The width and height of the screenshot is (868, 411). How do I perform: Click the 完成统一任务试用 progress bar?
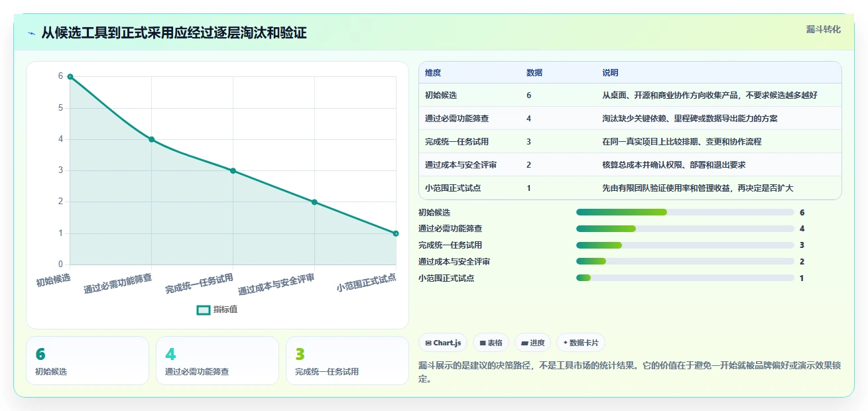point(685,245)
